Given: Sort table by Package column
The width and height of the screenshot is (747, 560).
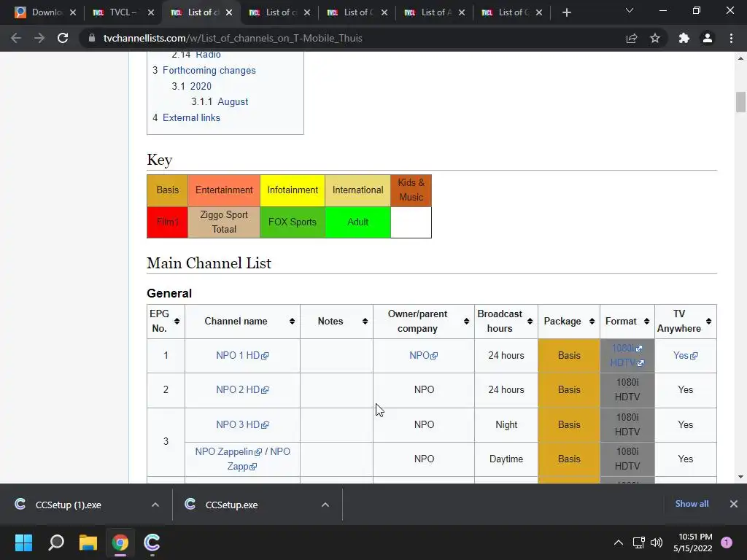Looking at the screenshot, I should point(592,322).
